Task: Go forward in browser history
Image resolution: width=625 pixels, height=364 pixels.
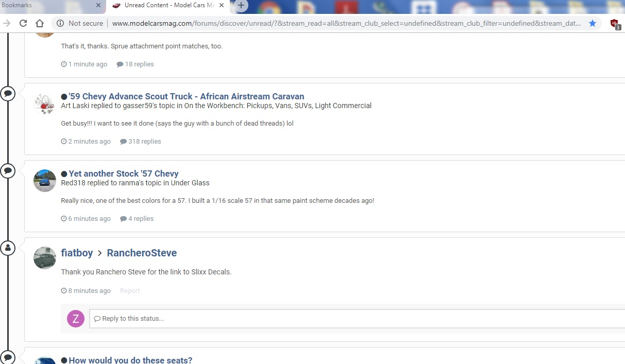Action: (x=7, y=23)
